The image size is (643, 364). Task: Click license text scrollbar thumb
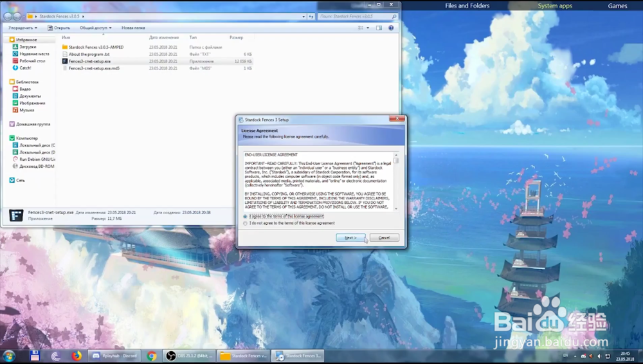pyautogui.click(x=396, y=160)
